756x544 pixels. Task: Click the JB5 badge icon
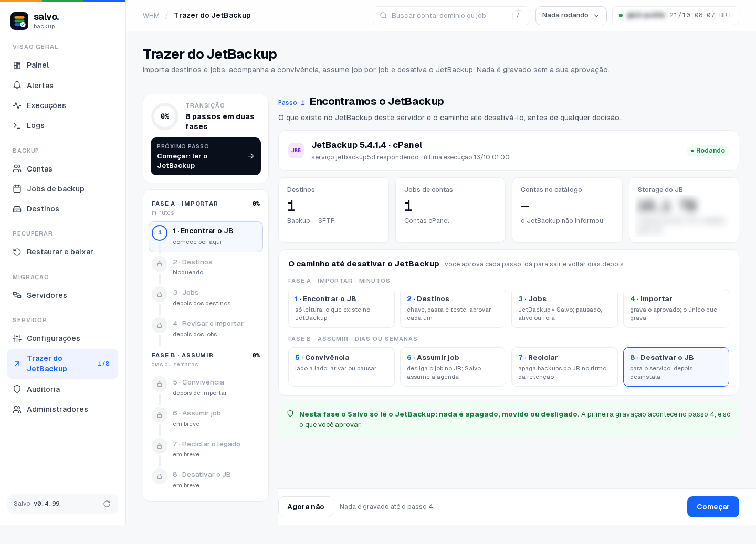[x=296, y=151]
